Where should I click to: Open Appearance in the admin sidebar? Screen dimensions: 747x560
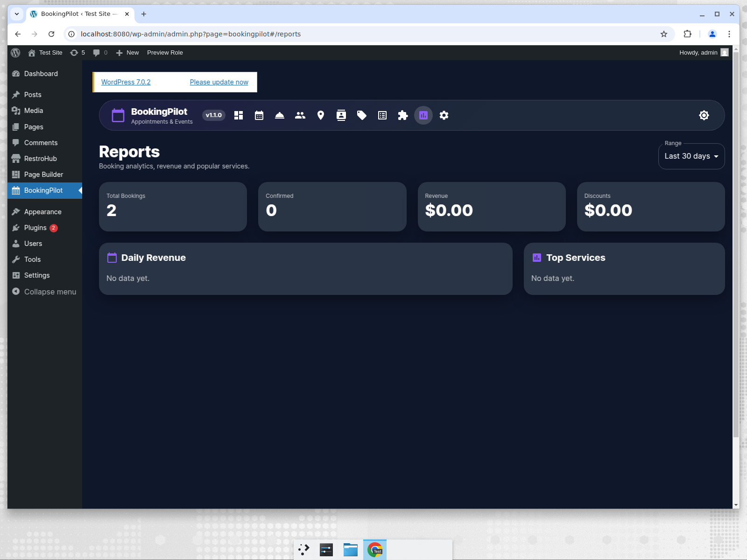click(45, 212)
